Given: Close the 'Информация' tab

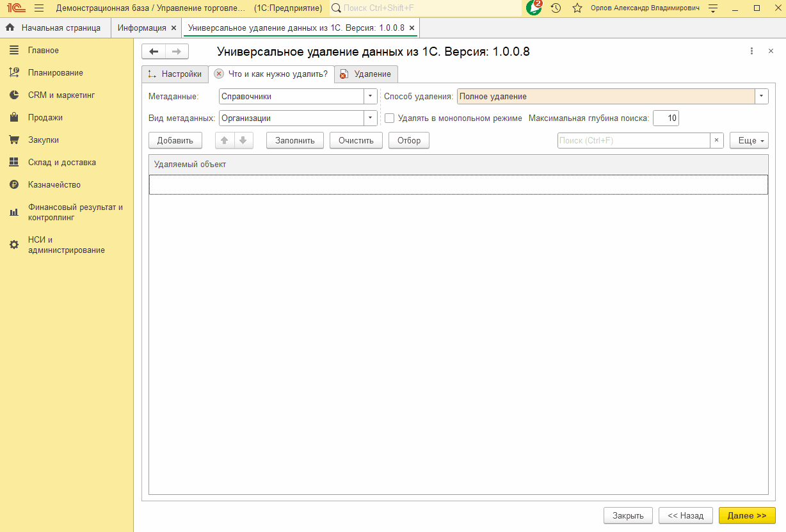Looking at the screenshot, I should [173, 28].
